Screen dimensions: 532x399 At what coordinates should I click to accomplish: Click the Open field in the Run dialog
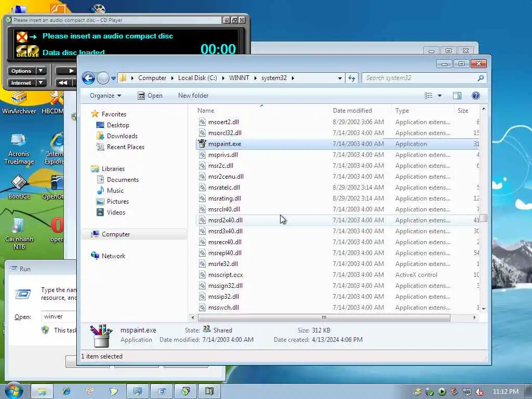[58, 316]
